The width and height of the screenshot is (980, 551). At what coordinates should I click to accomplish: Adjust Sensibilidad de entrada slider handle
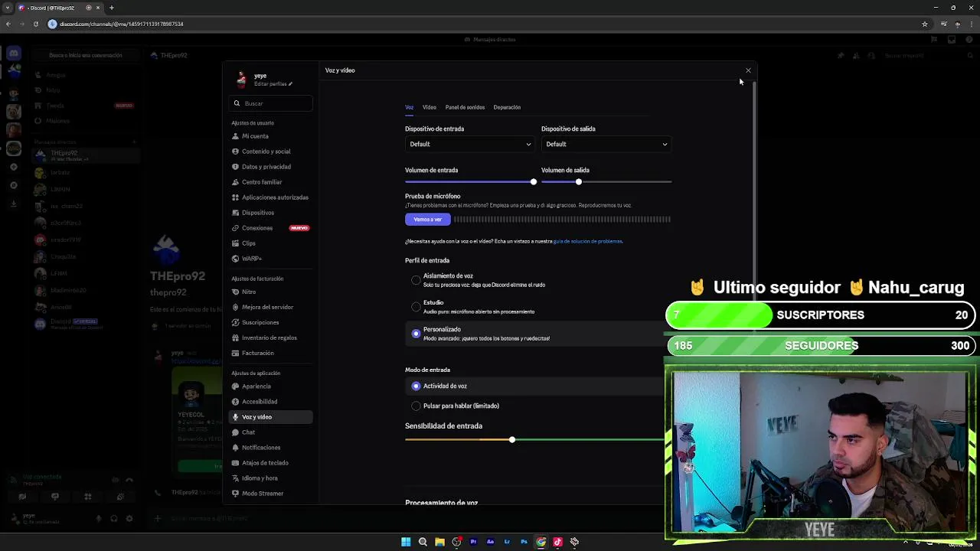[x=512, y=440]
